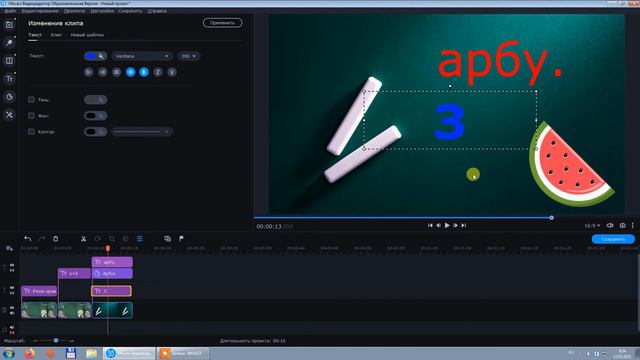Pick the outline (Контур) color swatch
The height and width of the screenshot is (360, 640).
[x=91, y=132]
